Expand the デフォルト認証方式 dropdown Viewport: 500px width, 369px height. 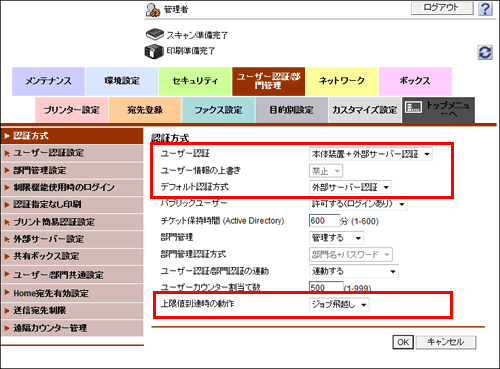350,187
